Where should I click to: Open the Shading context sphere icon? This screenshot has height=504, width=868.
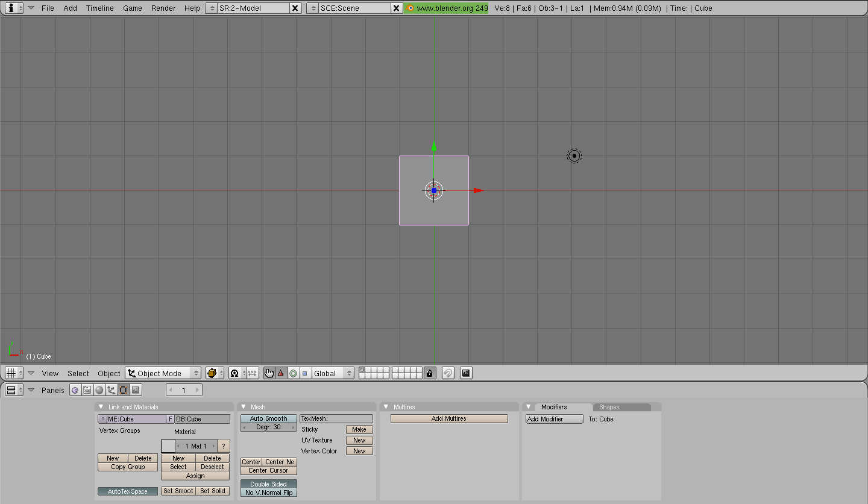[99, 390]
